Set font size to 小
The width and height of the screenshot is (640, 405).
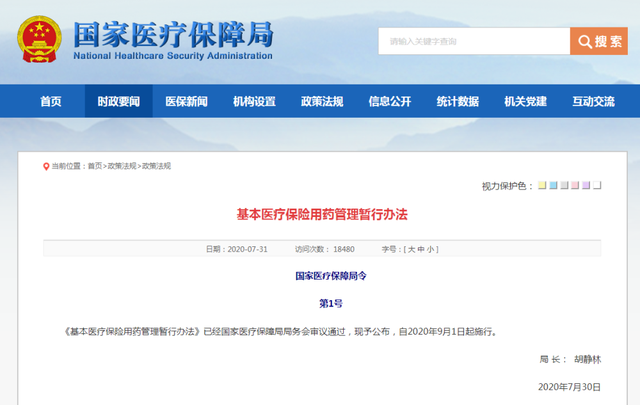431,249
